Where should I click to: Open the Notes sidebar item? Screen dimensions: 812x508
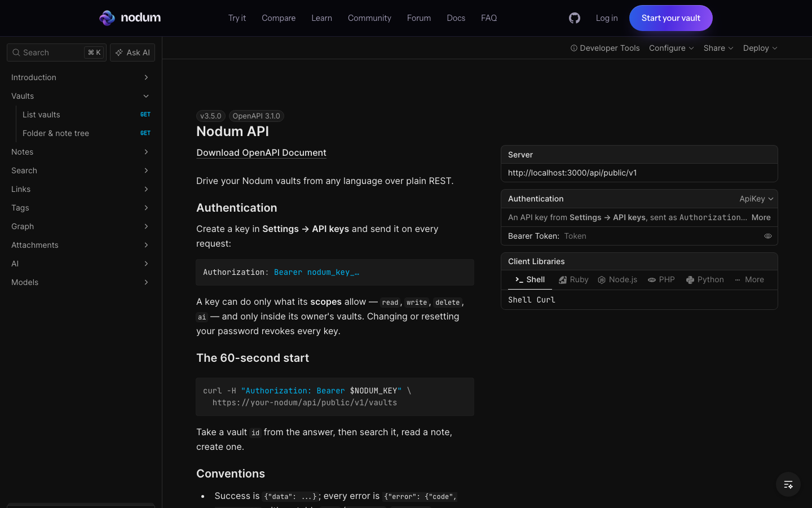tap(81, 152)
